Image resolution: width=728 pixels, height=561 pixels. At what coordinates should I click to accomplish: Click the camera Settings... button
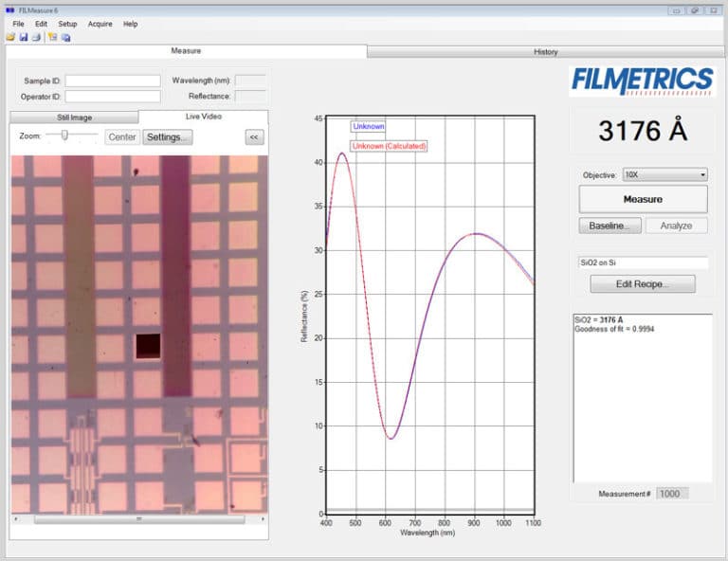click(x=168, y=136)
